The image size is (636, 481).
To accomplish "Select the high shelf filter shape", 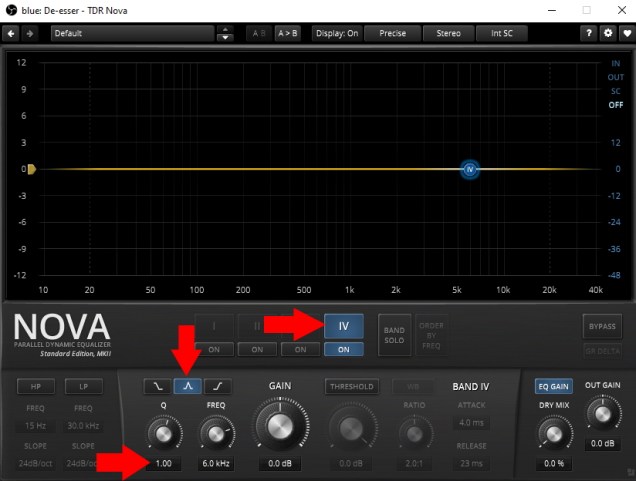I will point(217,386).
